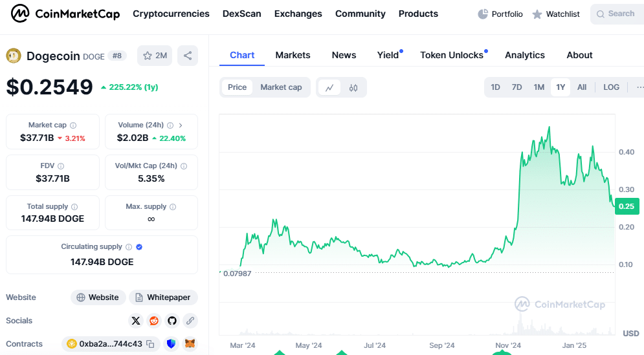
Task: Click the CoinMarketCap logo
Action: point(65,14)
